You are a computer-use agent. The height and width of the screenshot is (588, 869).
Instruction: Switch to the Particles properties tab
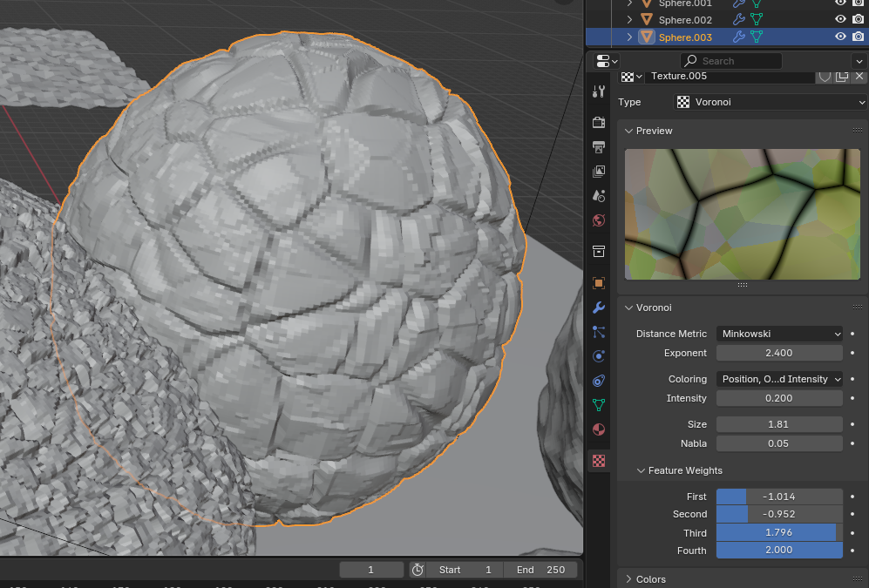click(598, 332)
